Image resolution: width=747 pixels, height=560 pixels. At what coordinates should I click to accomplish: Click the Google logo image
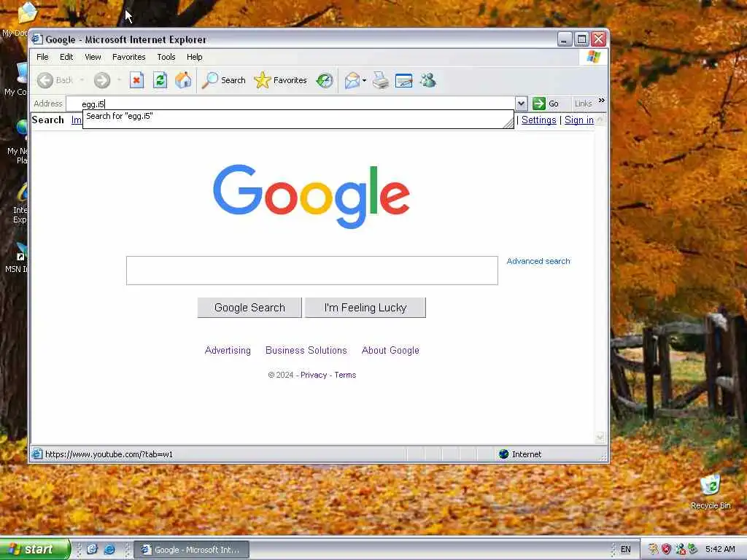311,196
